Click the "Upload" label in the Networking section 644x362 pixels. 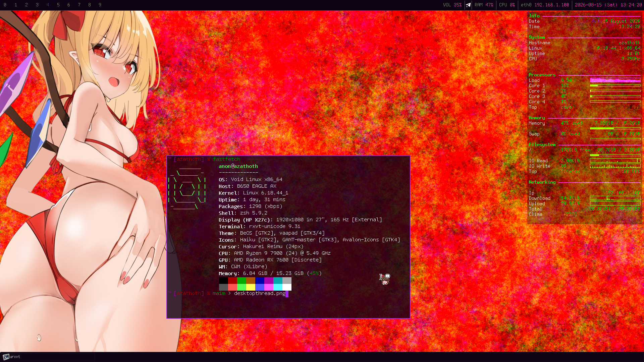(x=537, y=204)
